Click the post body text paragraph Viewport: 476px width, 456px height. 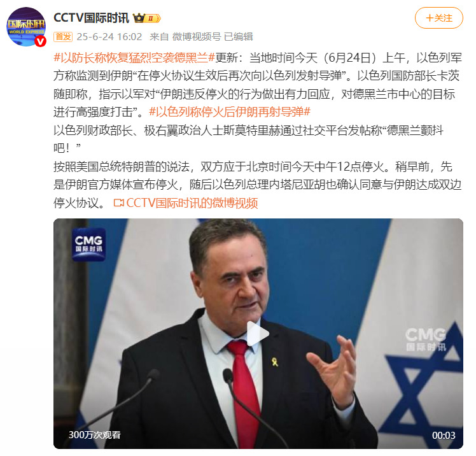258,131
